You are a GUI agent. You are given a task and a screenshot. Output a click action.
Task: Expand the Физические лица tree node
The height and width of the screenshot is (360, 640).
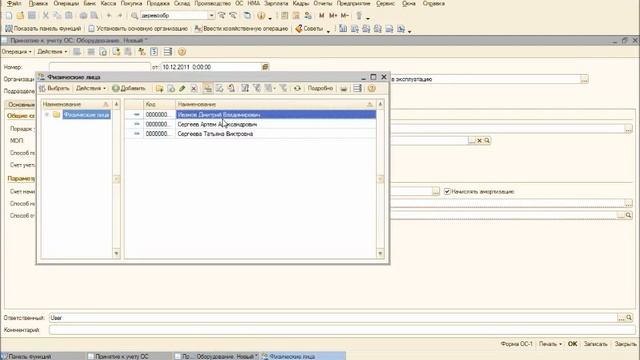click(x=47, y=115)
